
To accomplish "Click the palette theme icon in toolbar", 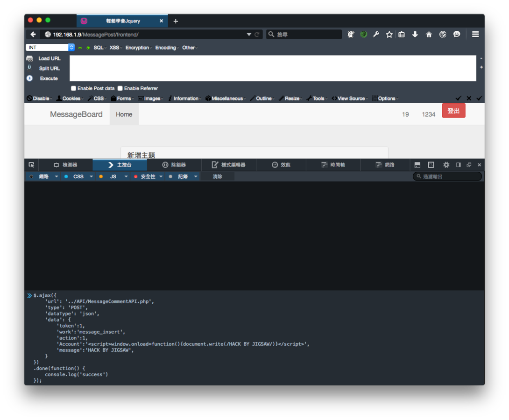I will pos(351,35).
